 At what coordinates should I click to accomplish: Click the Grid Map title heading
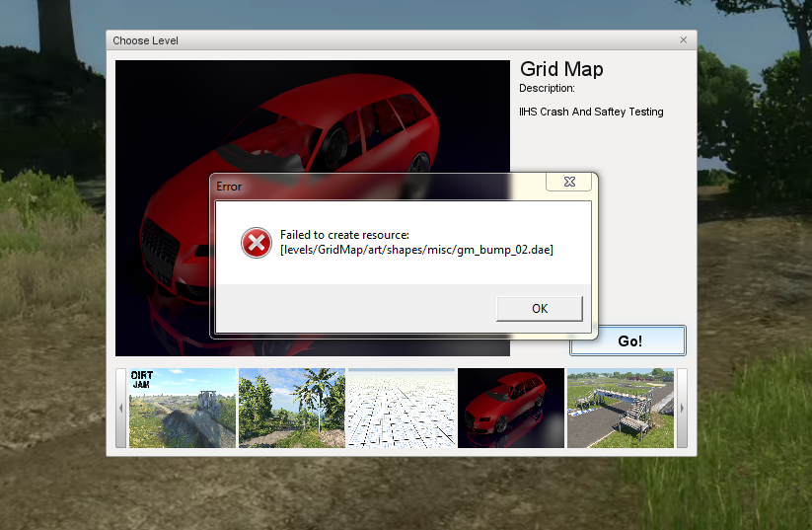pyautogui.click(x=561, y=69)
